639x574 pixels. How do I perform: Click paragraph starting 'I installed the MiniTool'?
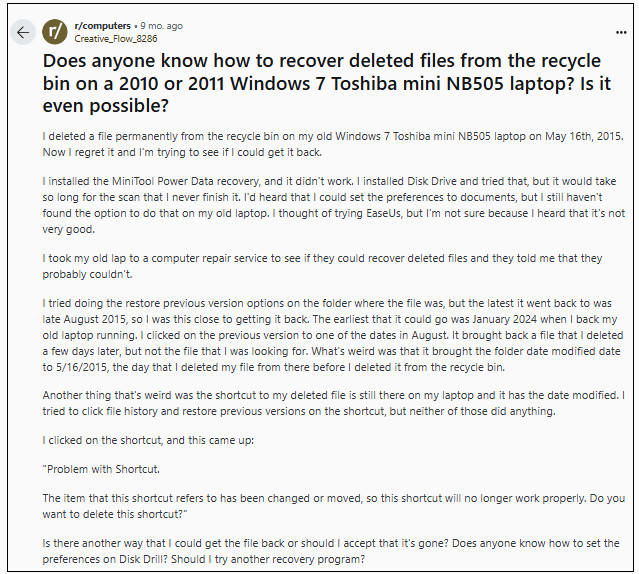[x=333, y=205]
